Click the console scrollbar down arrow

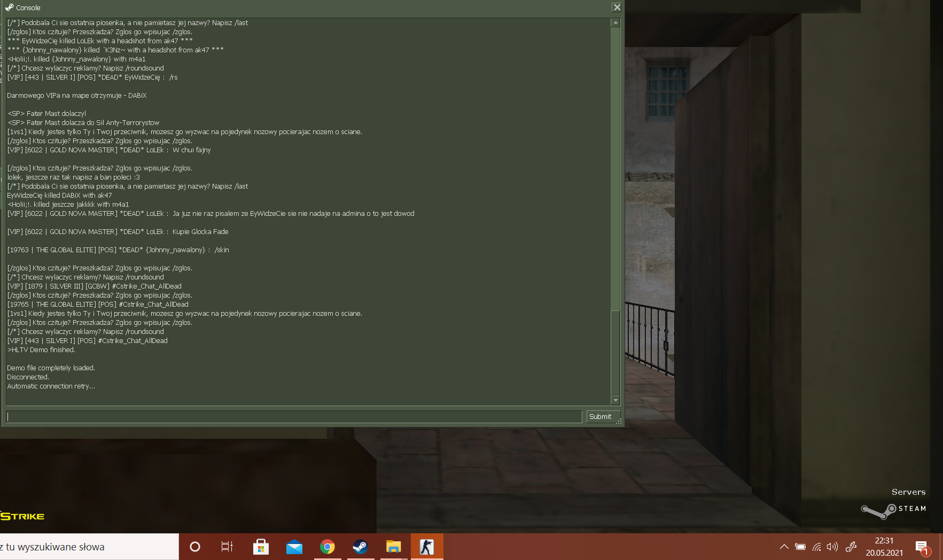(x=615, y=400)
